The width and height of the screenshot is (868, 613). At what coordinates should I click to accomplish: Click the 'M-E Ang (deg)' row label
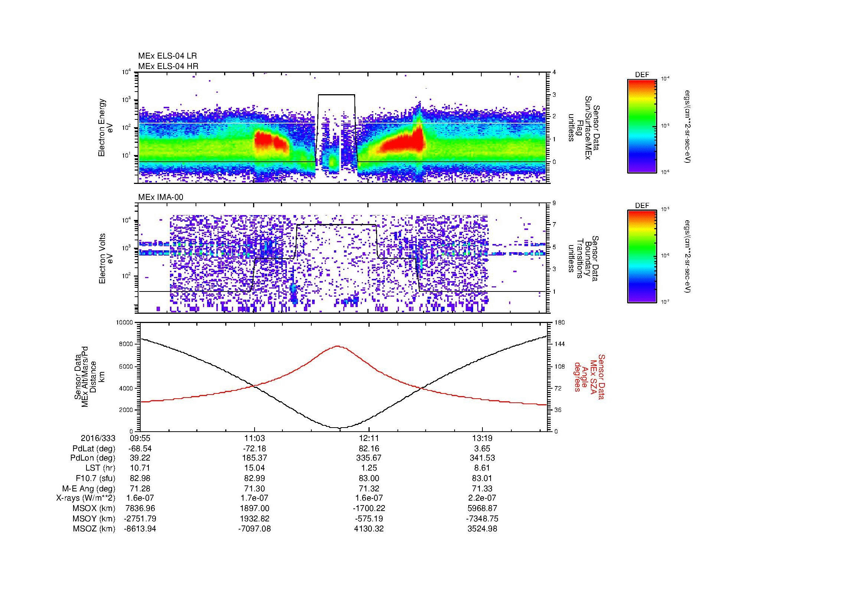point(89,488)
